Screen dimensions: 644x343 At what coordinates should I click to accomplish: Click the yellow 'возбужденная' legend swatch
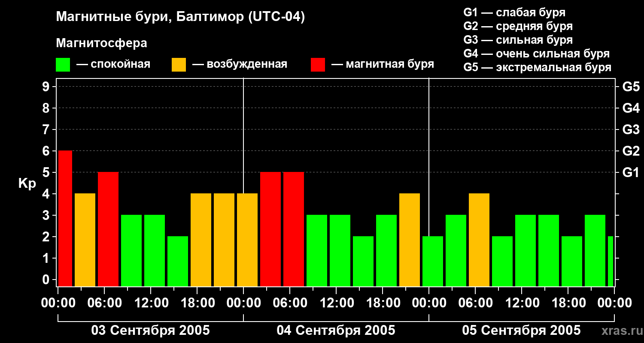[179, 65]
